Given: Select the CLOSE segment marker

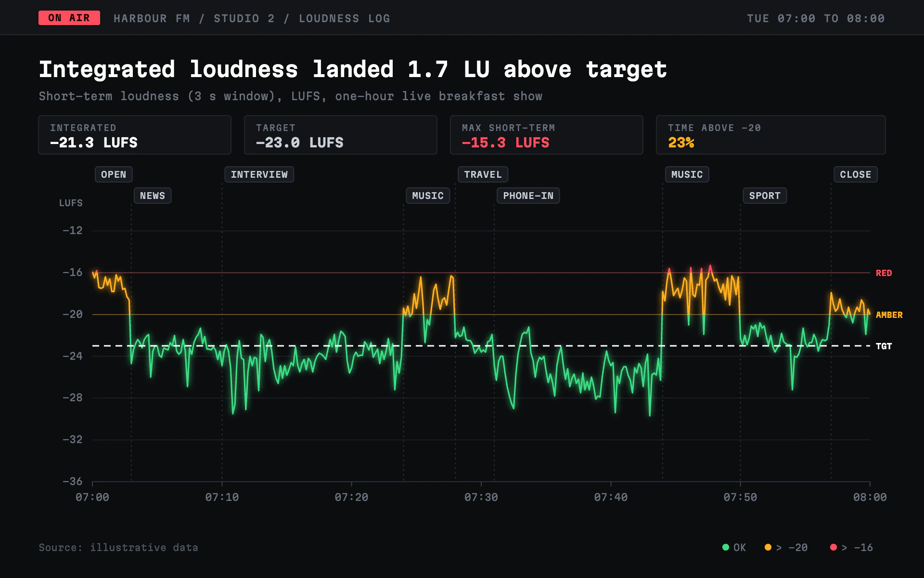Looking at the screenshot, I should [x=856, y=174].
